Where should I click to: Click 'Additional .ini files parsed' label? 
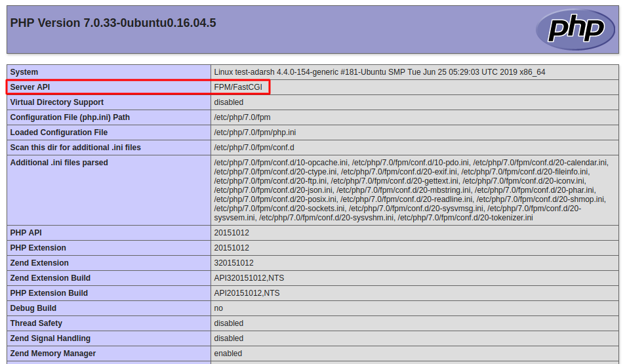coord(58,163)
